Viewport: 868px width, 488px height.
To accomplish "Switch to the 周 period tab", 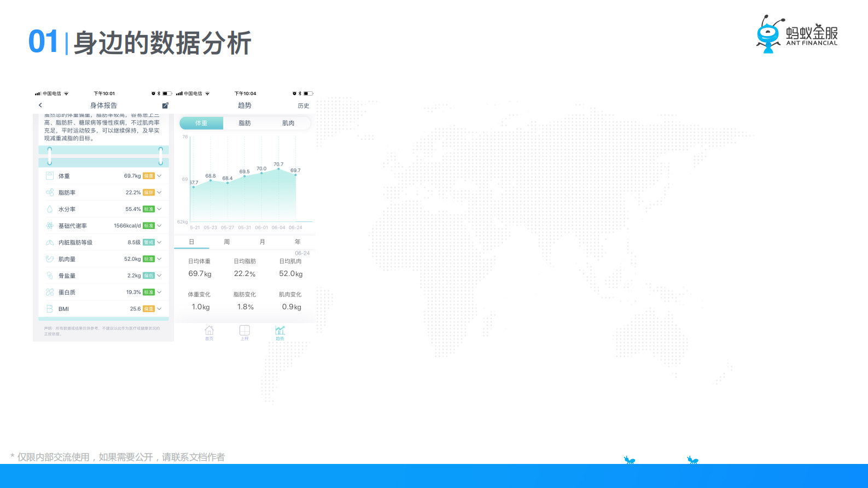I will click(226, 242).
